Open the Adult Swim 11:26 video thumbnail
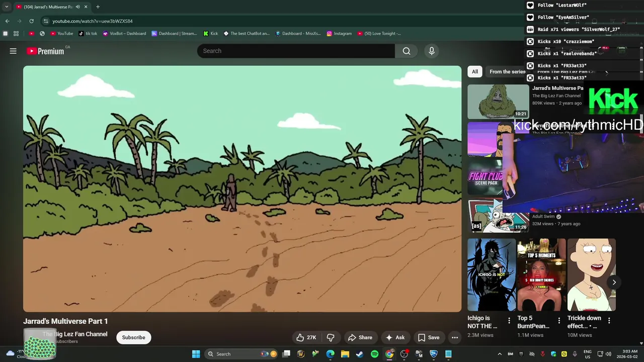This screenshot has width=644, height=362. (497, 215)
